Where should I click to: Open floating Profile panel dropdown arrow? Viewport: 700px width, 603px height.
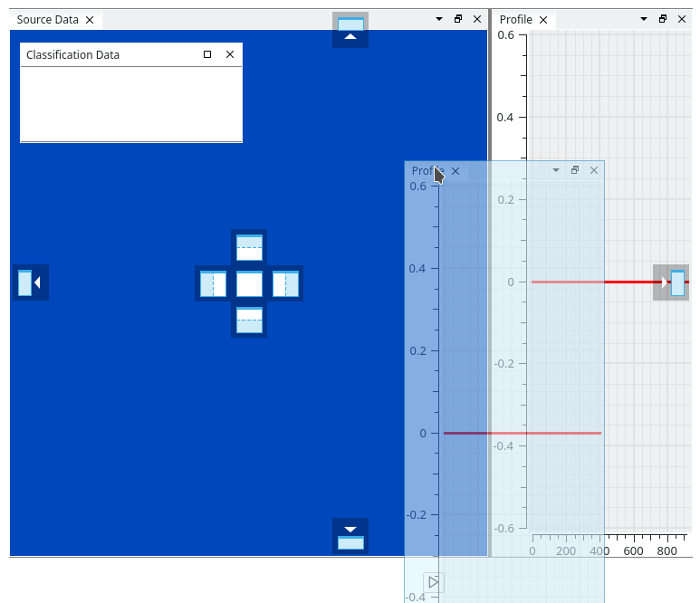[x=556, y=170]
